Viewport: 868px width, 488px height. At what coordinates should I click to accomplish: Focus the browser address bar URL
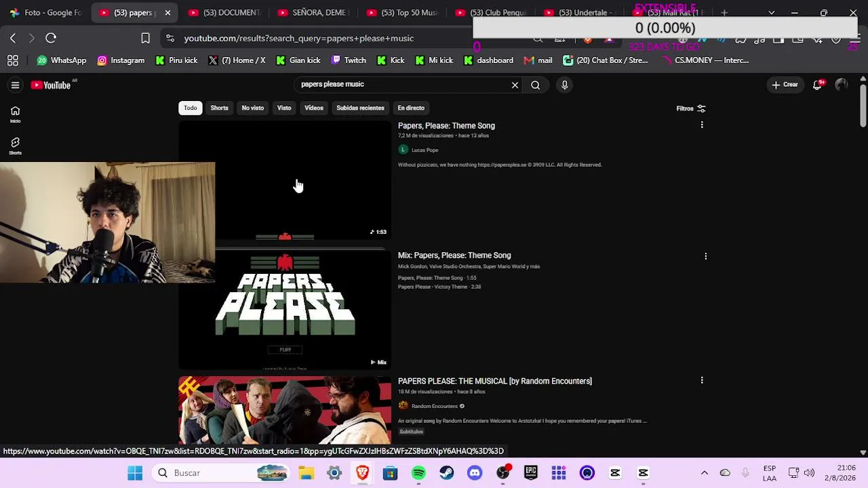click(x=299, y=39)
